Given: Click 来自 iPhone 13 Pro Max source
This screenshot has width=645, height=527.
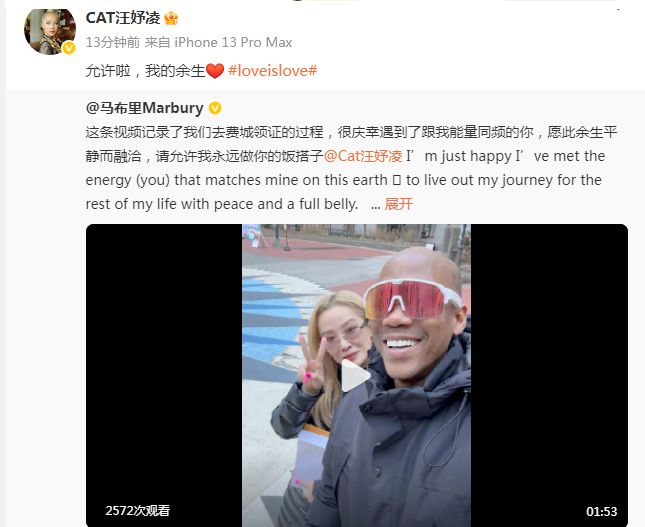Looking at the screenshot, I should [x=218, y=42].
